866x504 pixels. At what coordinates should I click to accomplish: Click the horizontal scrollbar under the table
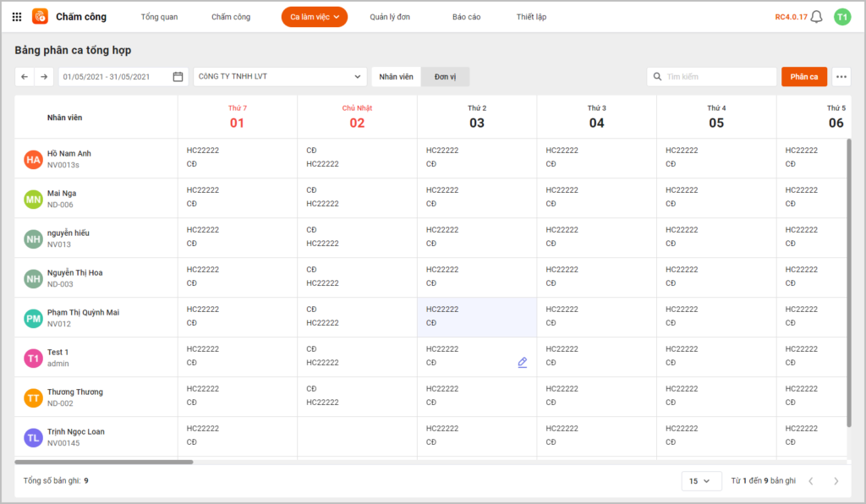click(x=104, y=462)
